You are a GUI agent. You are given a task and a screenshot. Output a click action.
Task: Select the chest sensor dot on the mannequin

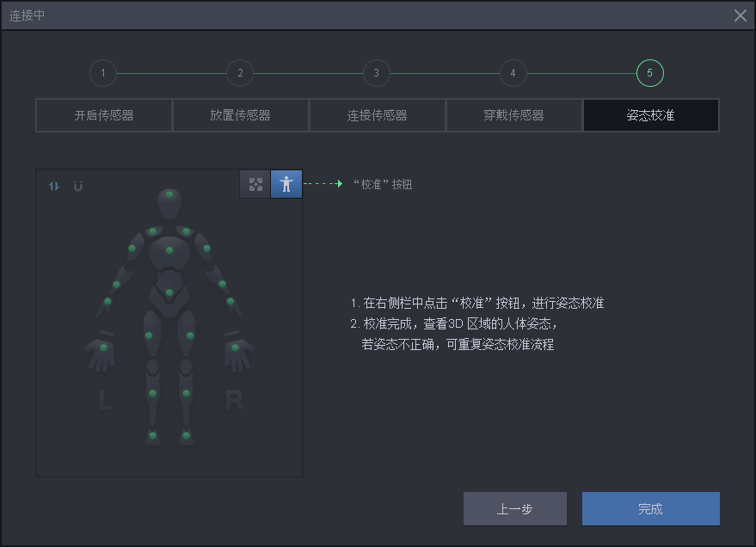(x=169, y=250)
